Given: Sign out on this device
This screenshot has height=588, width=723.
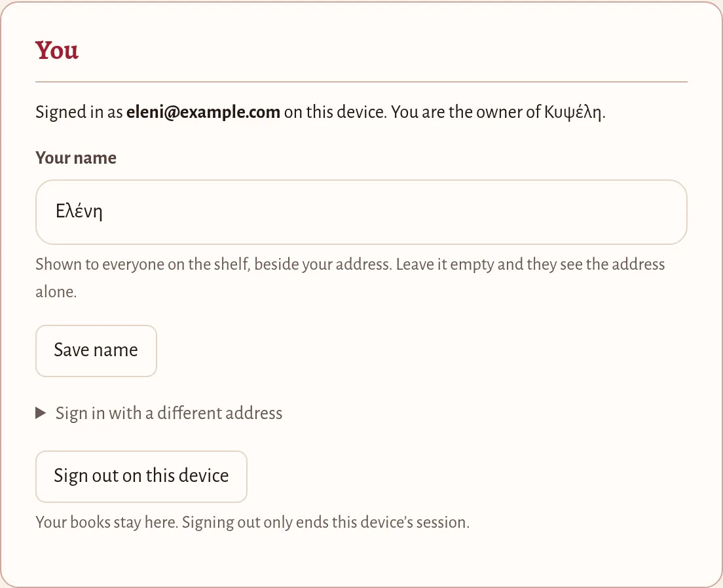Looking at the screenshot, I should [x=141, y=477].
